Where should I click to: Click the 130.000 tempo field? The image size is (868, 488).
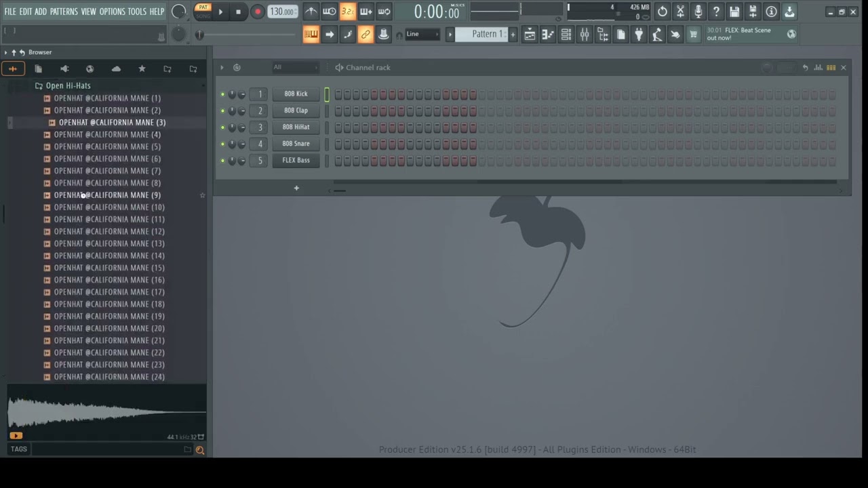point(282,12)
